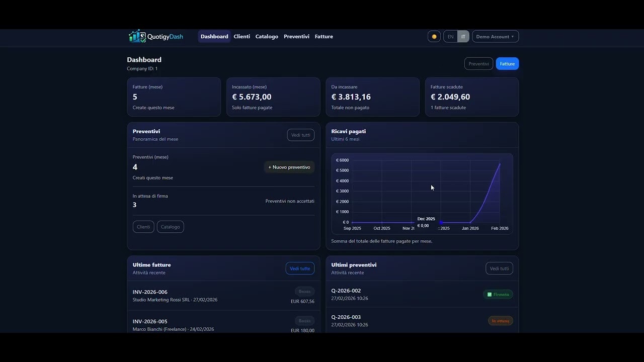Go to the Clienti nav item
644x362 pixels.
(x=242, y=36)
